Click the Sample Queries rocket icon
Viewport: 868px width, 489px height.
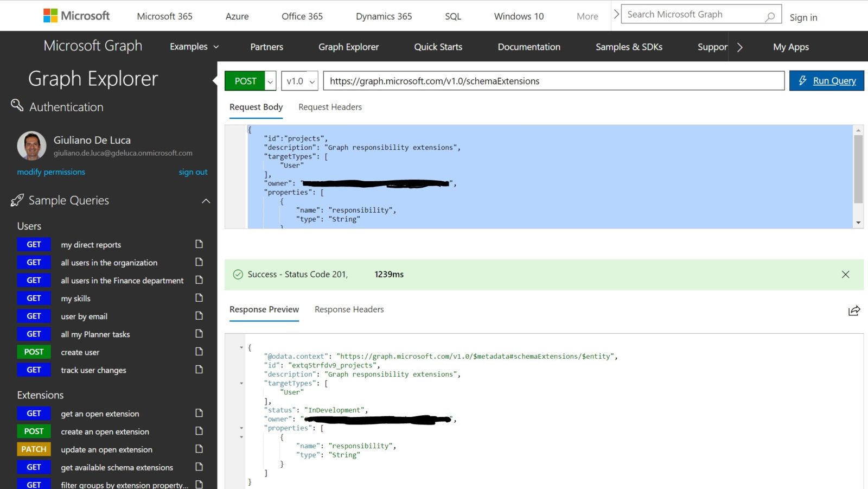(x=17, y=200)
